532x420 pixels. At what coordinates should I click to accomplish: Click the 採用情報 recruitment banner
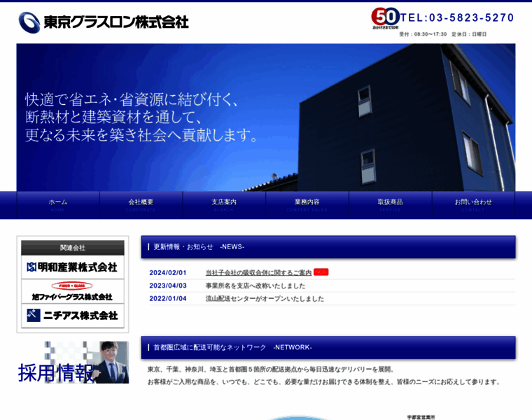(73, 363)
